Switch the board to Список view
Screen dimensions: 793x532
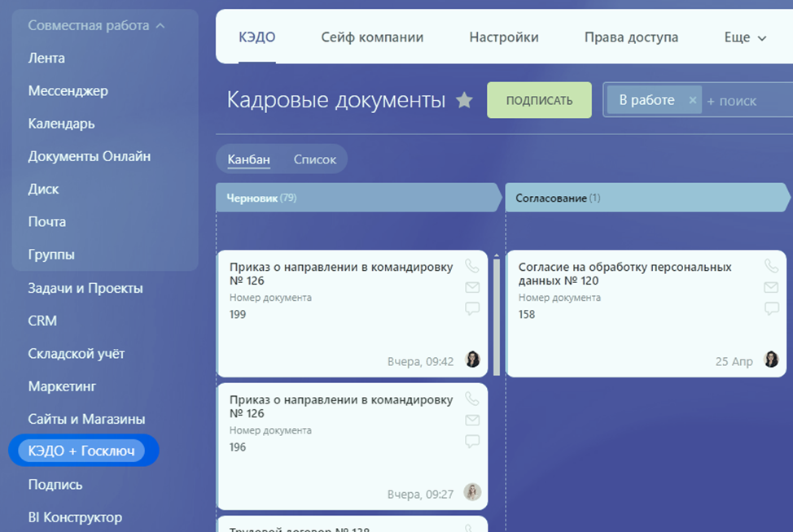pos(315,159)
